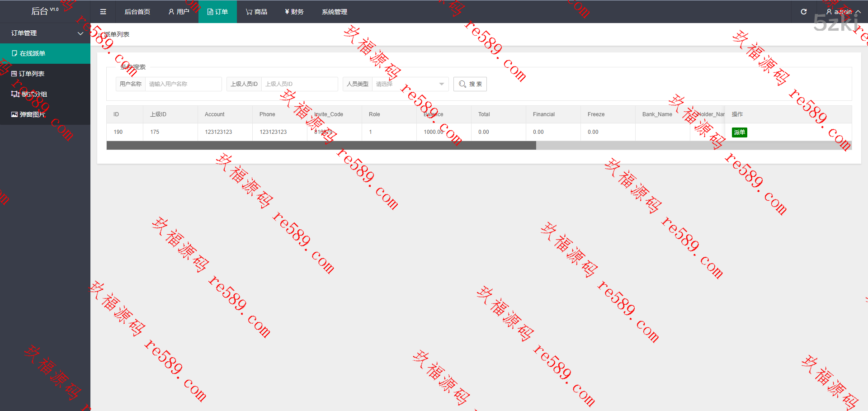Image resolution: width=868 pixels, height=411 pixels.
Task: Click the magnifier icon in search button
Action: coord(462,84)
